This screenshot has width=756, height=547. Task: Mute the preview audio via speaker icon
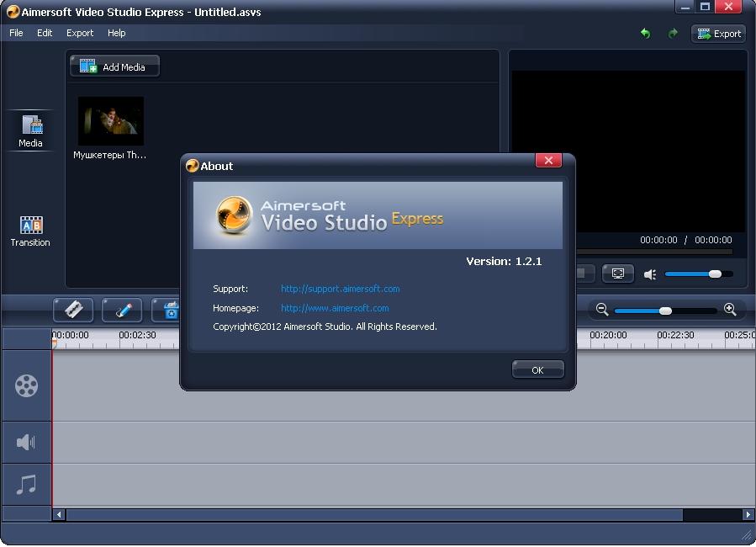[648, 273]
